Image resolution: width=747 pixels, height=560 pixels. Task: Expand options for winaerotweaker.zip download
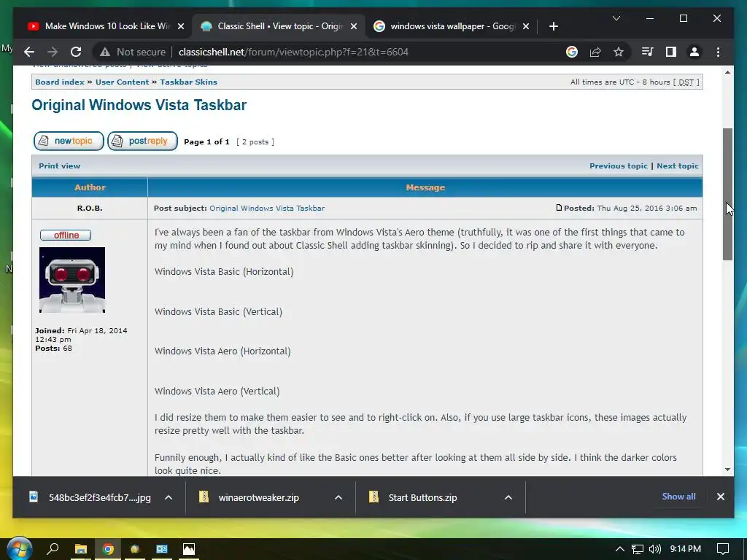tap(338, 497)
